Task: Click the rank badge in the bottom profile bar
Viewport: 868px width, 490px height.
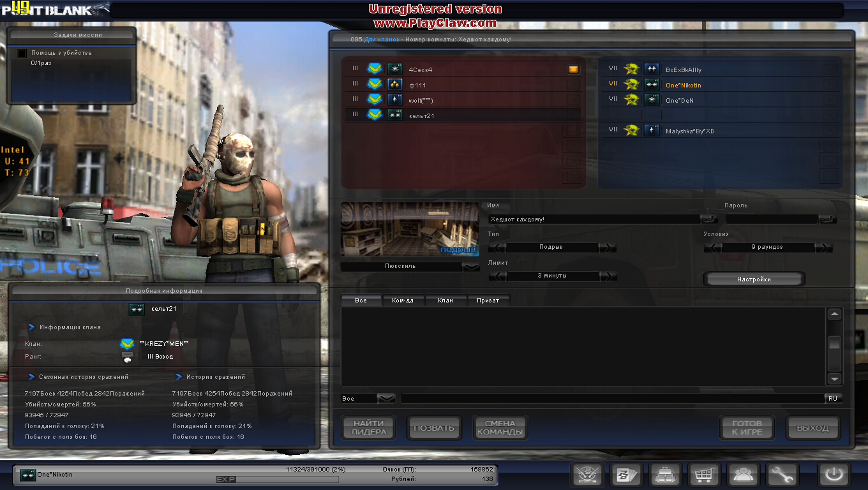Action: click(27, 475)
